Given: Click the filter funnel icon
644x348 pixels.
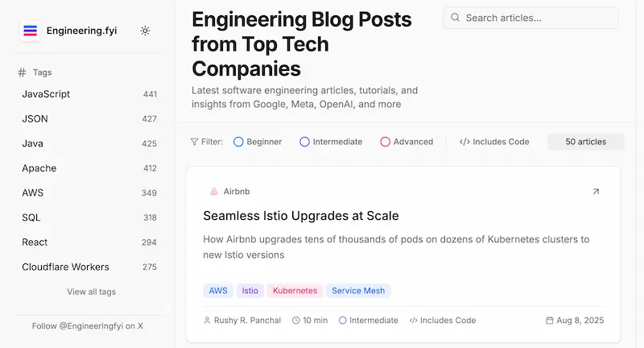Looking at the screenshot, I should 194,142.
